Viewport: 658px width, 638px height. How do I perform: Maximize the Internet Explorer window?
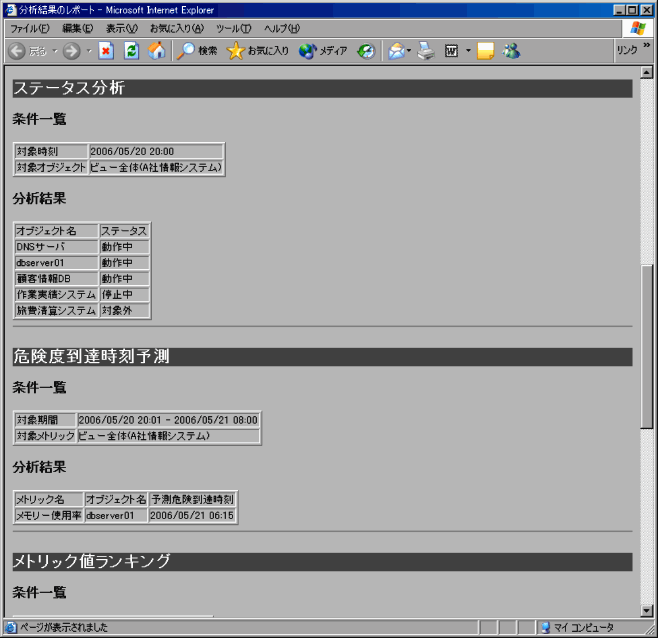coord(632,10)
